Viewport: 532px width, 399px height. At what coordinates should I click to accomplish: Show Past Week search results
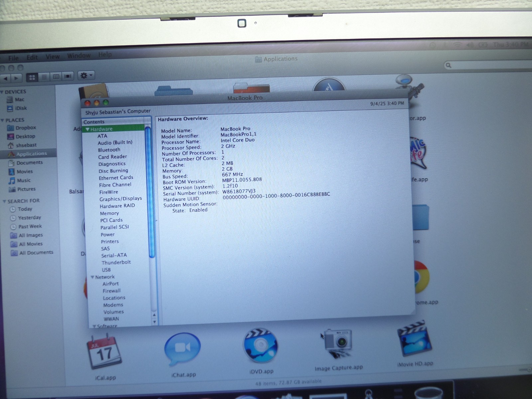26,226
